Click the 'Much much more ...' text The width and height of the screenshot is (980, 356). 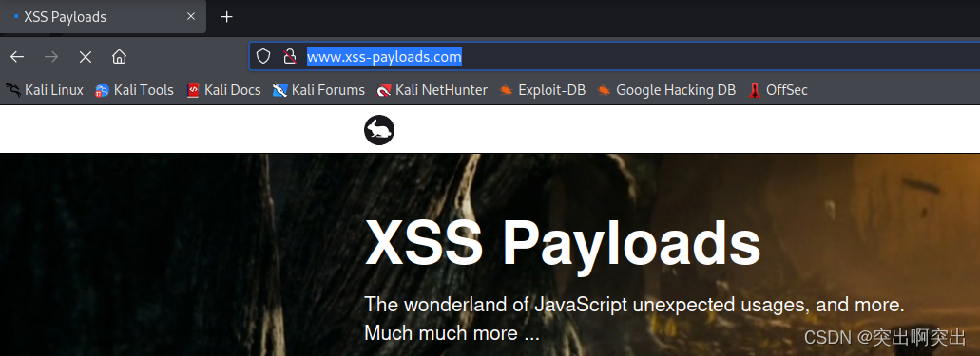point(452,333)
